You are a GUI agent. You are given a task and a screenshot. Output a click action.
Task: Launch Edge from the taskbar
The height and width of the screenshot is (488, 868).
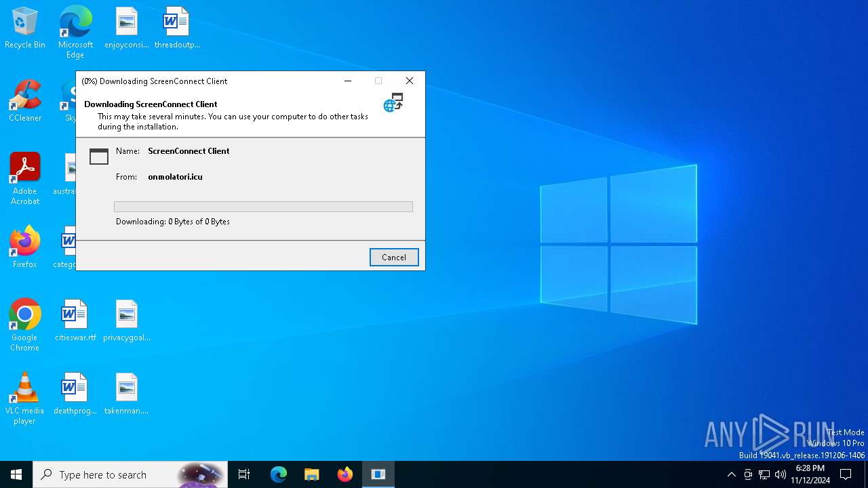tap(279, 474)
